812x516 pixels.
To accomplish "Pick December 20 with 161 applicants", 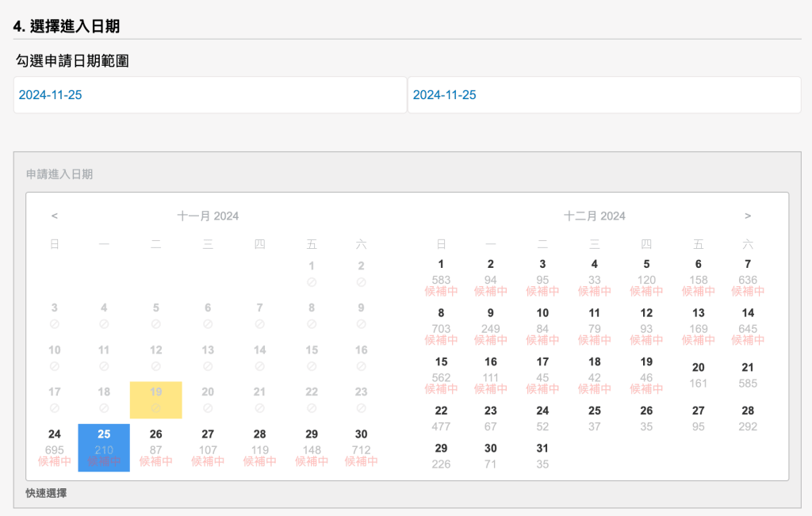I will pyautogui.click(x=698, y=375).
